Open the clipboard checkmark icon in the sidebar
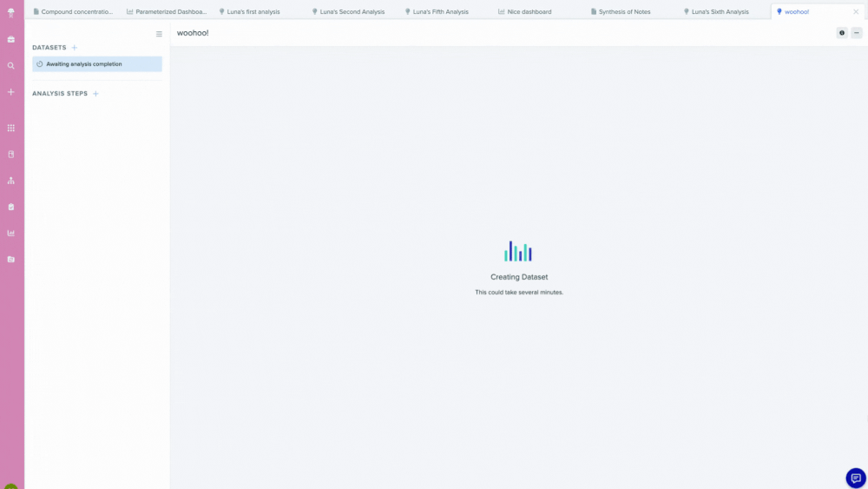This screenshot has height=489, width=868. [x=11, y=207]
